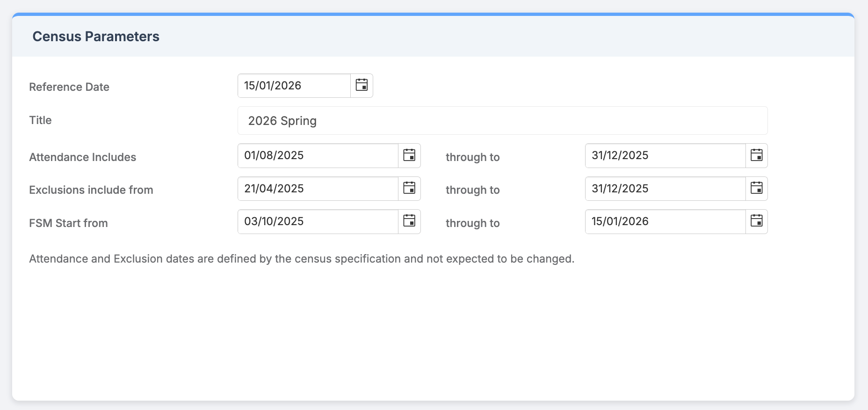Open calendar for FSM Start from date
The image size is (868, 410).
click(x=409, y=221)
